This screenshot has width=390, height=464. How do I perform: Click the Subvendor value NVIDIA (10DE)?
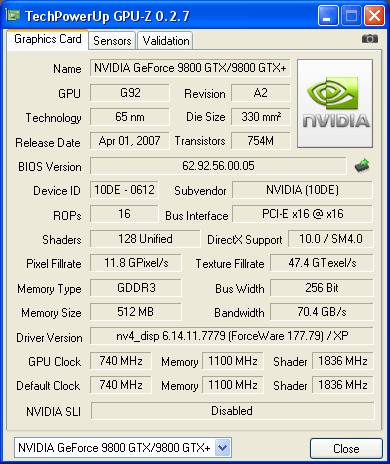pos(302,190)
